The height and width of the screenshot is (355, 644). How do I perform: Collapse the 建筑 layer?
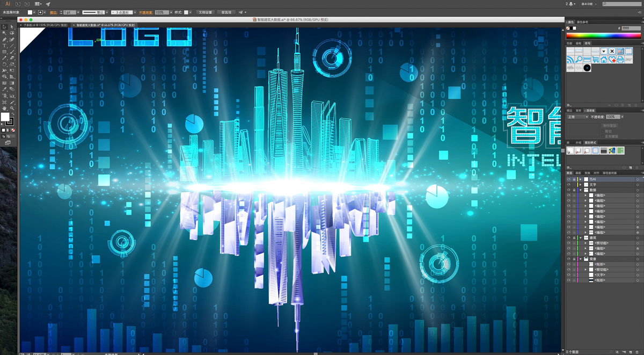click(x=580, y=237)
